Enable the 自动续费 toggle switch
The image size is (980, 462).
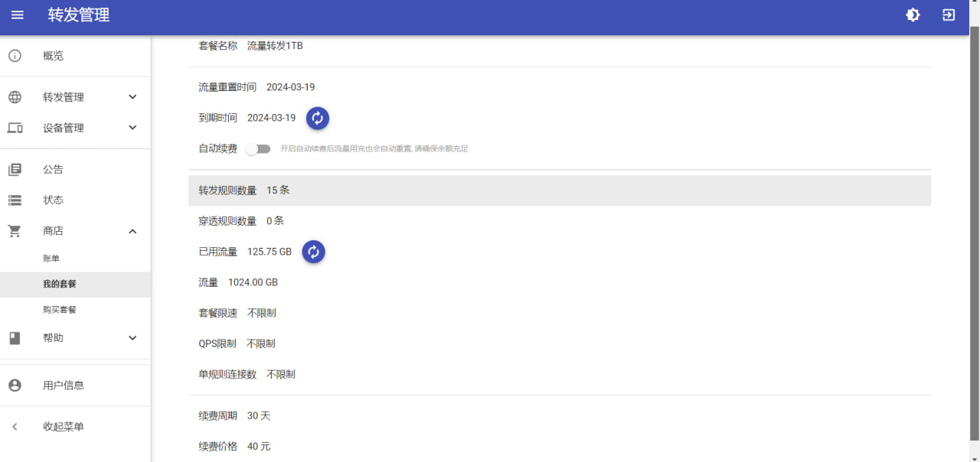(257, 149)
